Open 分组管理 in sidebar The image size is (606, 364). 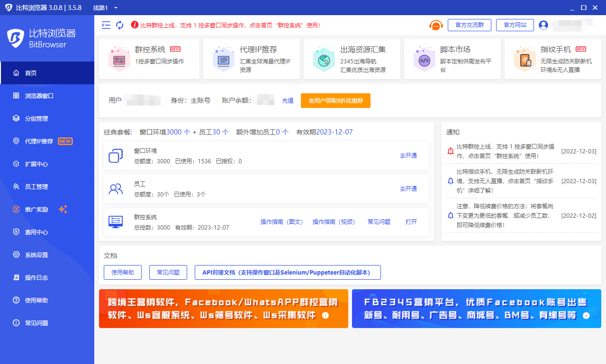47,118
